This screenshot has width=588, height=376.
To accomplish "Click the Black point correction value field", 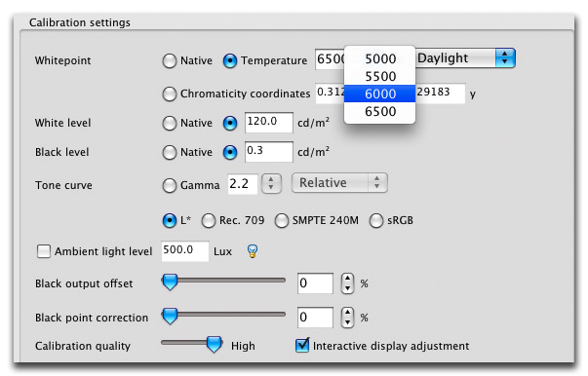I will 315,318.
